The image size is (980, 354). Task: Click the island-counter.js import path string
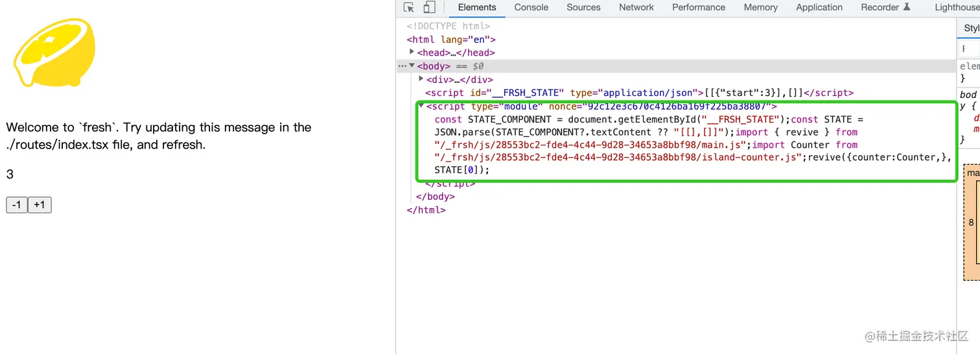[x=619, y=158]
